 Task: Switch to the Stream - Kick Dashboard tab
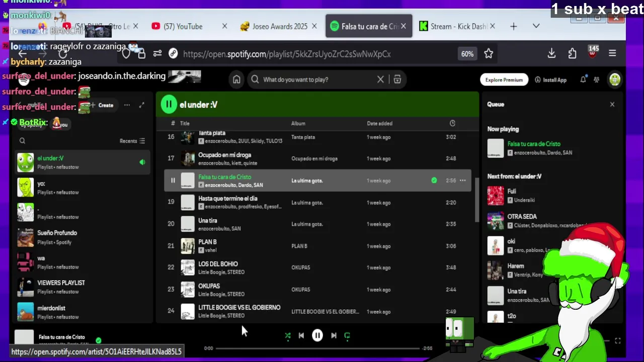click(458, 27)
